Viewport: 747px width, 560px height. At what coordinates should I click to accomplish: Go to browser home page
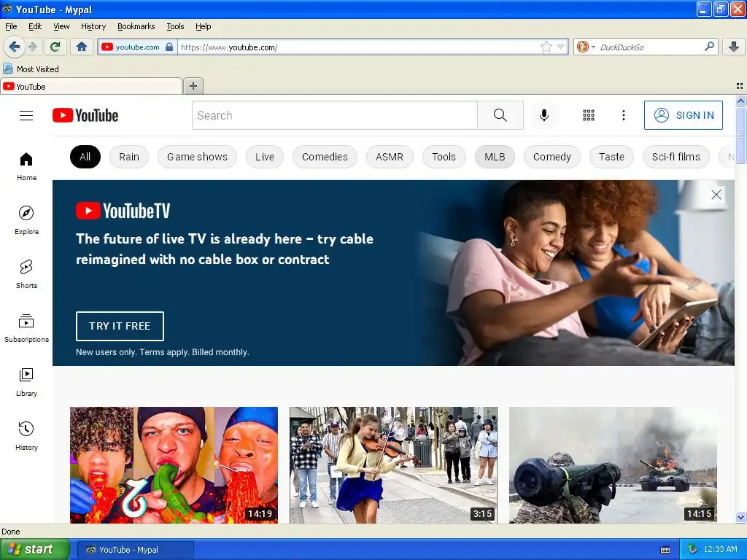point(82,47)
